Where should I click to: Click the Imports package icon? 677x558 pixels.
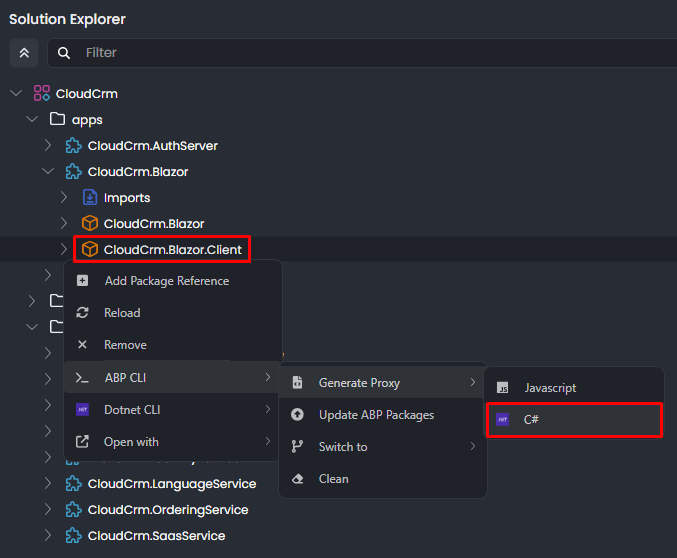[x=90, y=198]
